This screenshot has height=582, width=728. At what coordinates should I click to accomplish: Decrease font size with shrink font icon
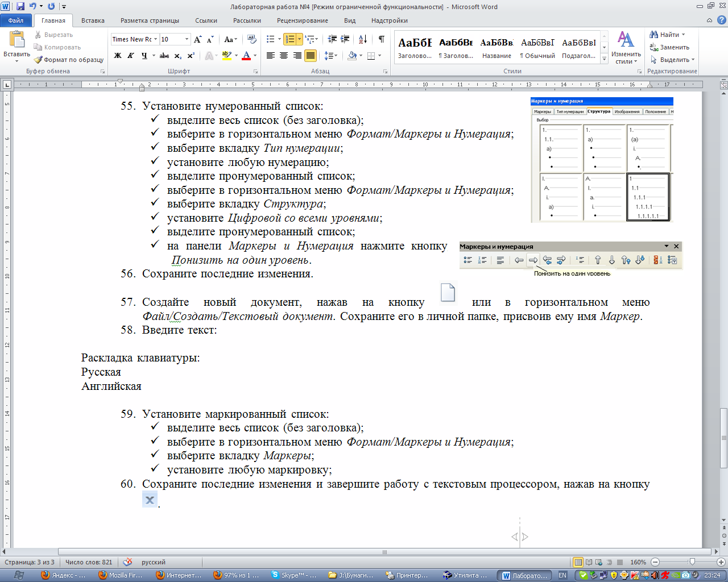210,39
